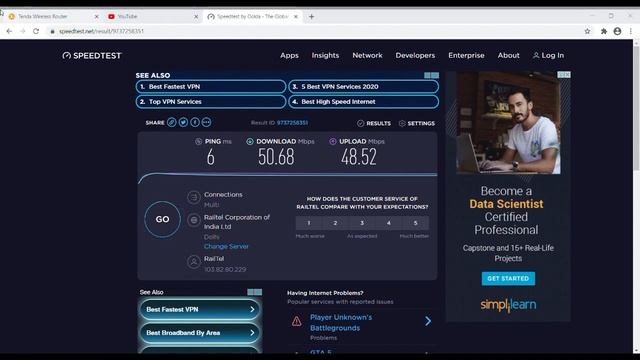Go back in browser
Screen dimensions: 640x360
point(9,31)
